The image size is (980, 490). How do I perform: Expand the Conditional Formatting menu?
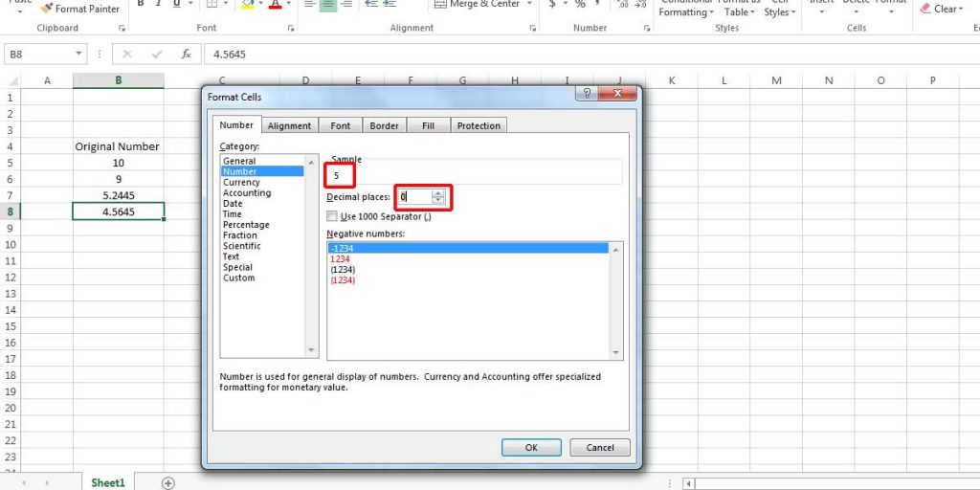[686, 9]
